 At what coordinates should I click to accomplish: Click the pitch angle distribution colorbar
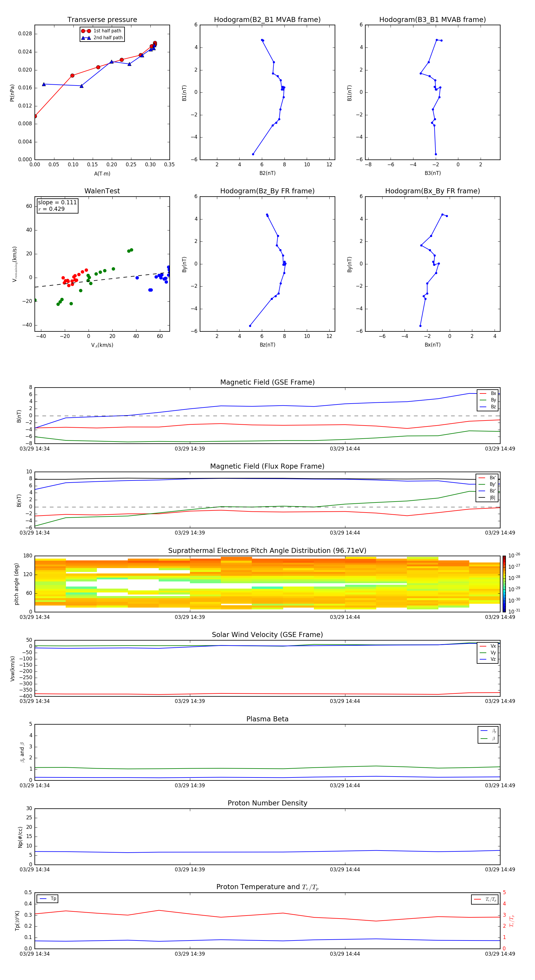click(504, 583)
